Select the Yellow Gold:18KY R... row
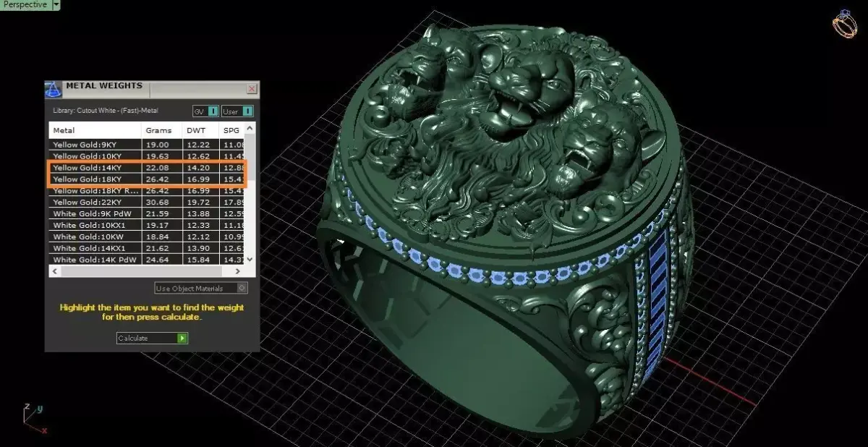The height and width of the screenshot is (447, 868). pyautogui.click(x=148, y=191)
